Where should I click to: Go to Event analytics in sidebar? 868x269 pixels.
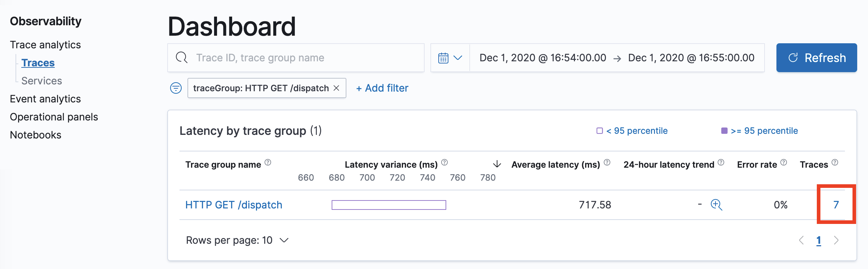45,99
